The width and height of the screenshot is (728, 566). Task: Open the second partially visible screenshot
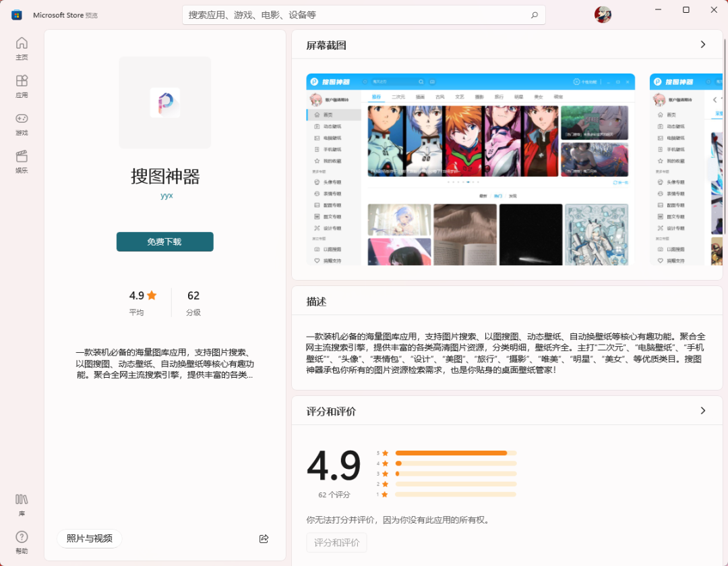point(686,169)
